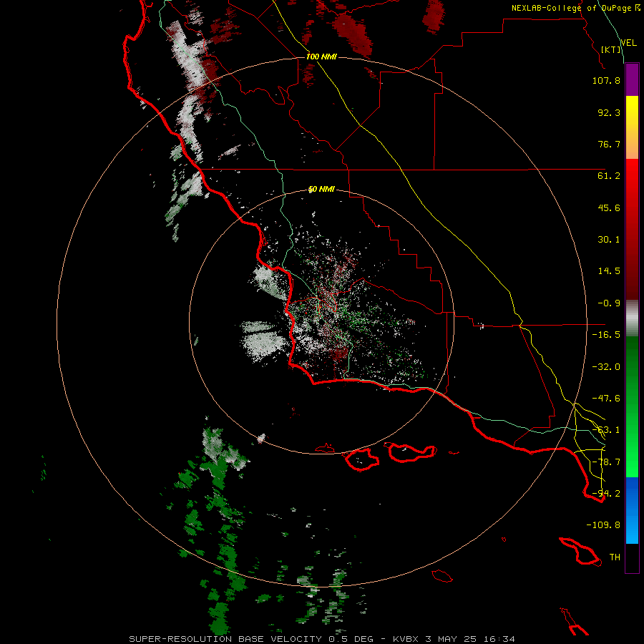Click the 50 NMI range ring label
The width and height of the screenshot is (644, 644).
(321, 190)
